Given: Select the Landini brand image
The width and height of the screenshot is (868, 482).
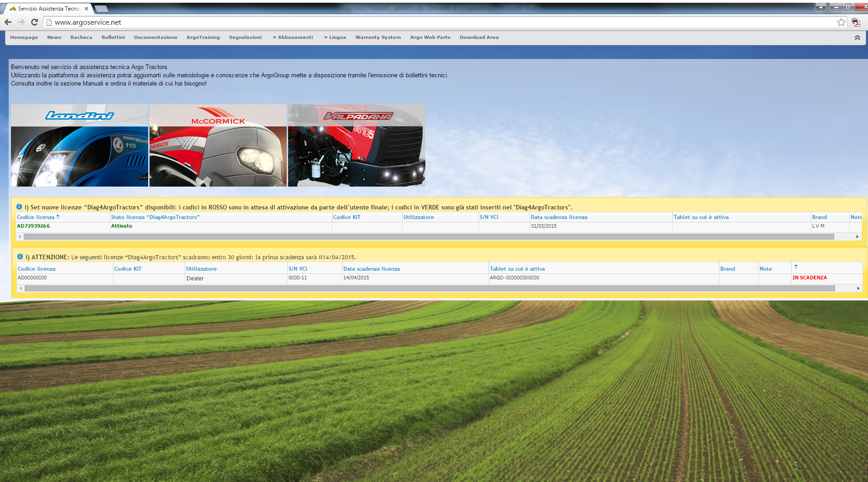Looking at the screenshot, I should (80, 145).
